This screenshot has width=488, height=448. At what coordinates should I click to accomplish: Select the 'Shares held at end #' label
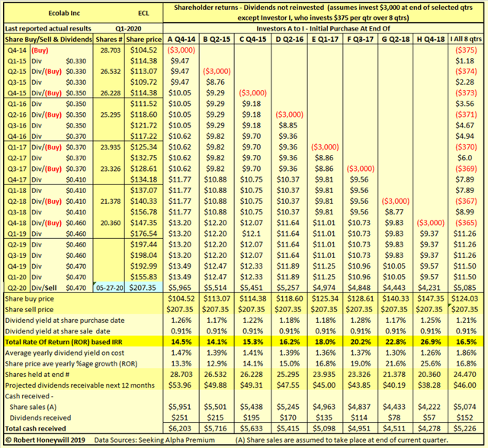(37, 375)
